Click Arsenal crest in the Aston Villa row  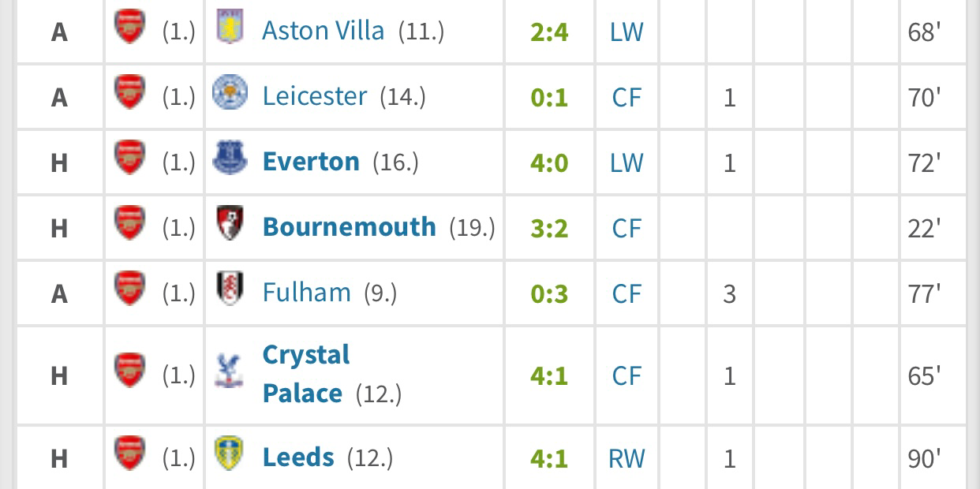[x=129, y=29]
